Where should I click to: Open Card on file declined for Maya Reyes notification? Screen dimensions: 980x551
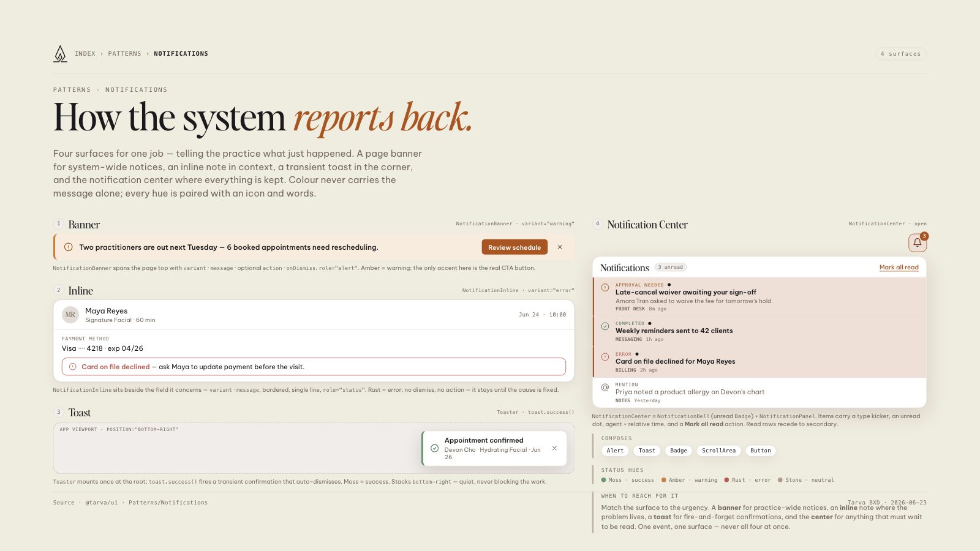point(759,362)
